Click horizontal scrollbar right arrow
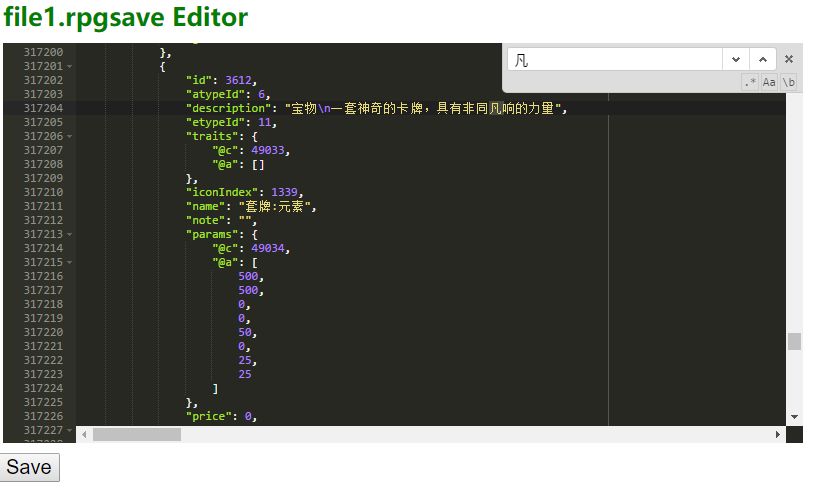The image size is (832, 492). click(x=777, y=435)
